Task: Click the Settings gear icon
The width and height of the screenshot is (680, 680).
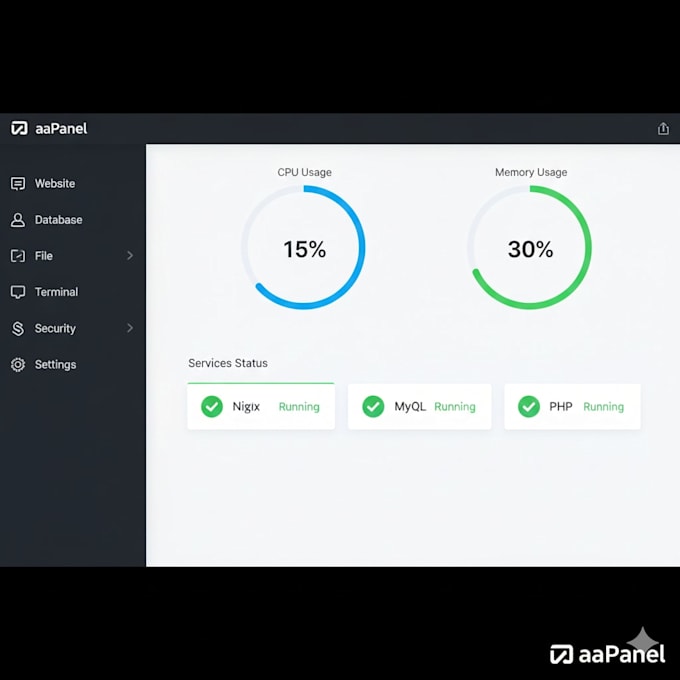Action: coord(18,364)
